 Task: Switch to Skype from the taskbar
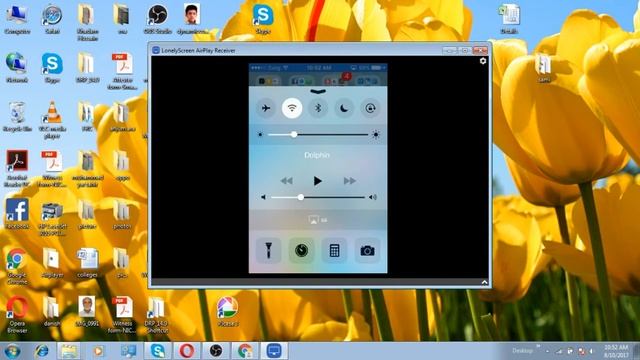(x=157, y=351)
